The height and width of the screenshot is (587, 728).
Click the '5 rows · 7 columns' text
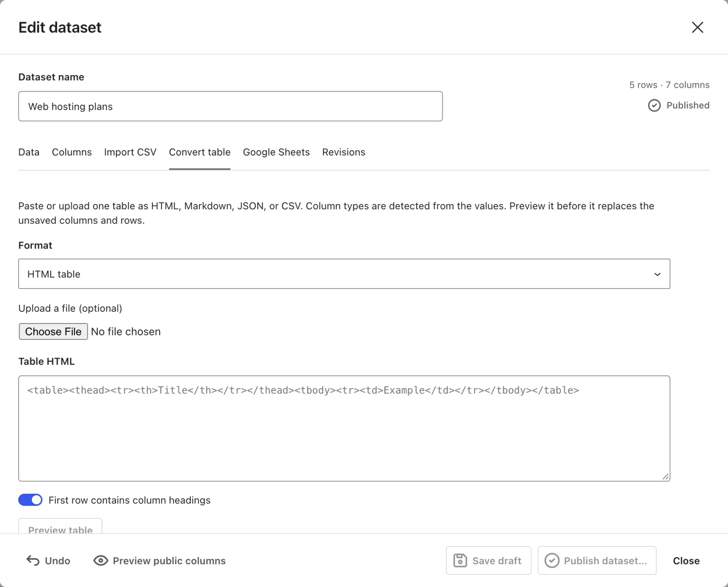tap(669, 85)
